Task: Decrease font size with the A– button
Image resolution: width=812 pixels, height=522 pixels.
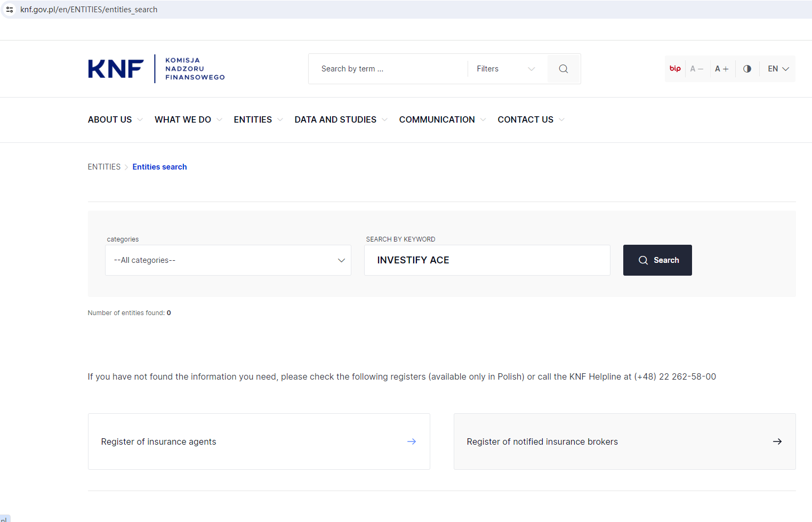Action: pos(696,69)
